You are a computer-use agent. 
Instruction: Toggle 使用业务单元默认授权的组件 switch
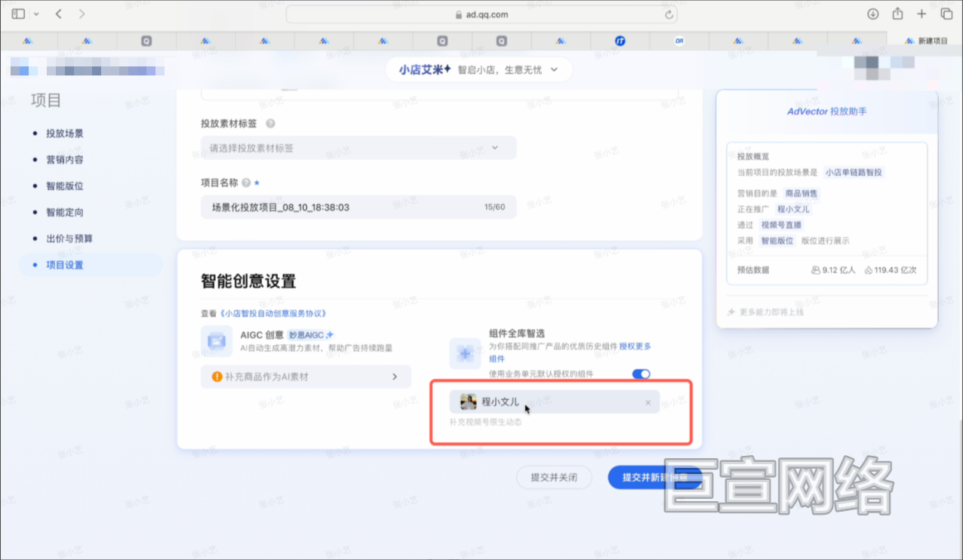point(641,374)
